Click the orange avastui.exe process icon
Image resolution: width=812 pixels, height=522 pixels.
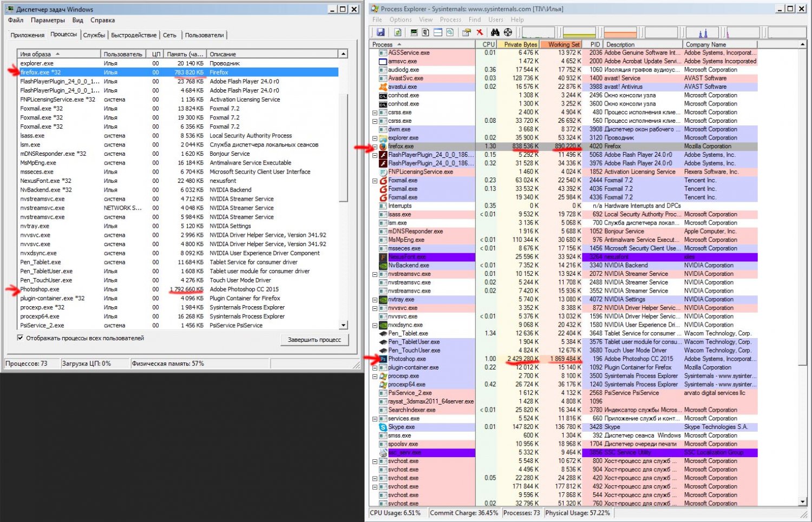(383, 87)
